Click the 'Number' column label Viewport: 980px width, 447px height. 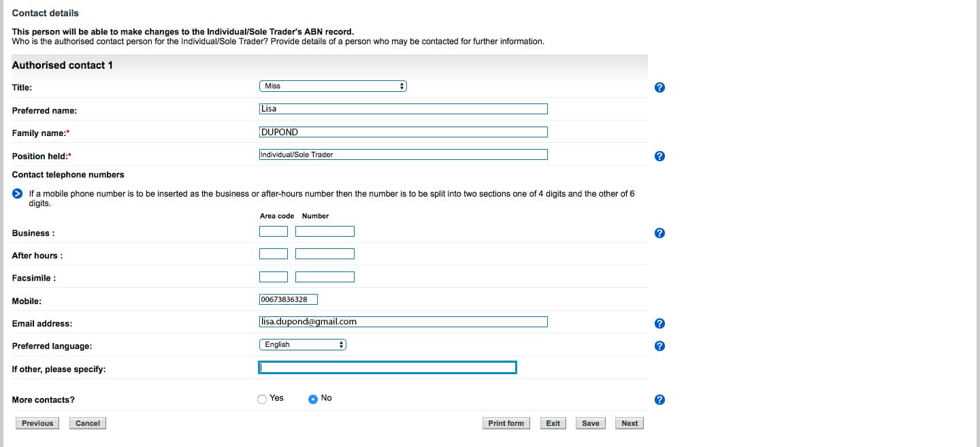point(315,216)
